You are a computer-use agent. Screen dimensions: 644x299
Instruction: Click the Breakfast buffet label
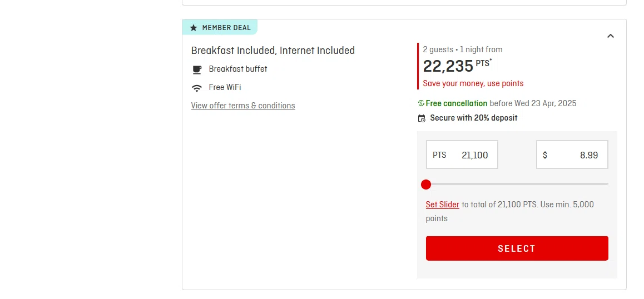(x=238, y=69)
